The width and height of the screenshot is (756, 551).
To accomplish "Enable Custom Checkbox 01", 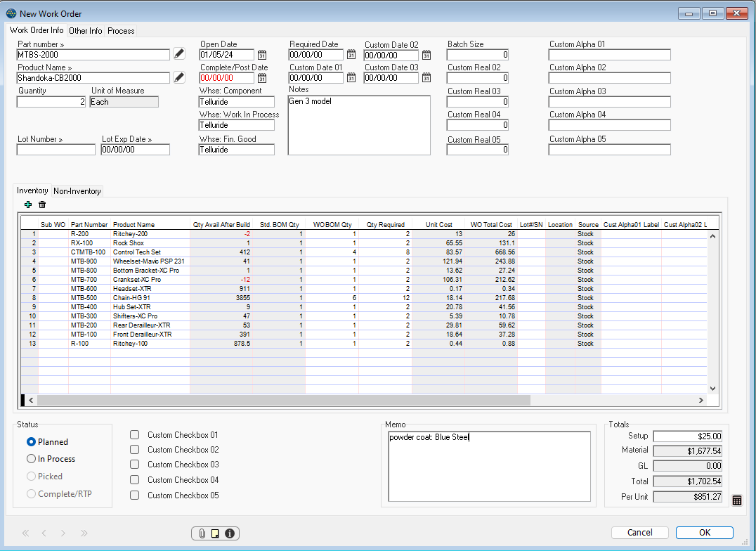I will coord(134,434).
